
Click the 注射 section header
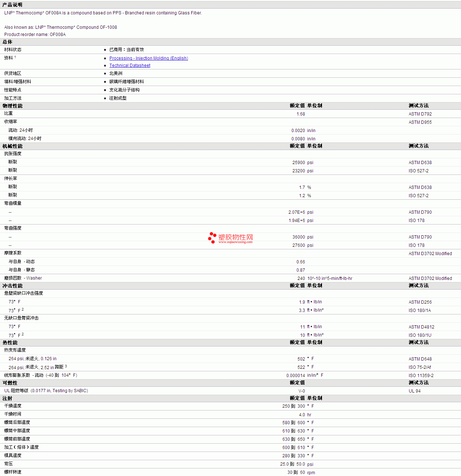click(7, 398)
